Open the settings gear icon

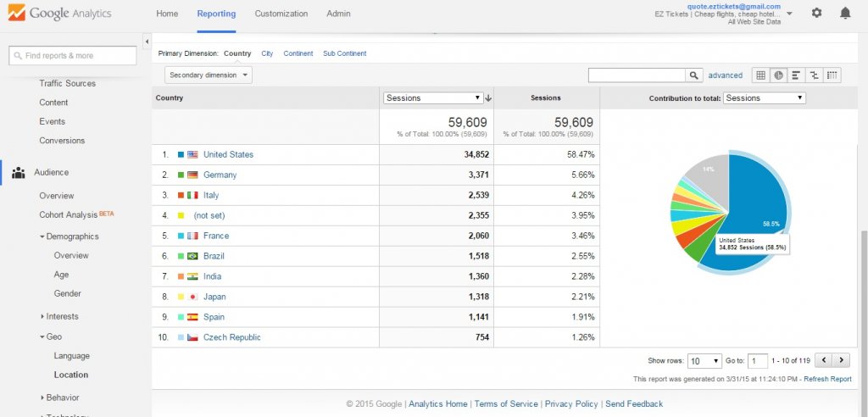816,14
